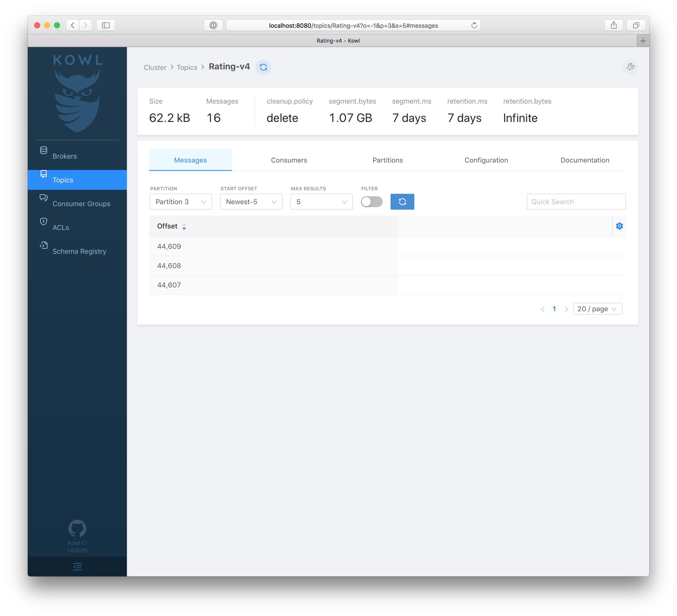Reload messages with the blue refresh button
Viewport: 677px width, 616px height.
pyautogui.click(x=402, y=201)
